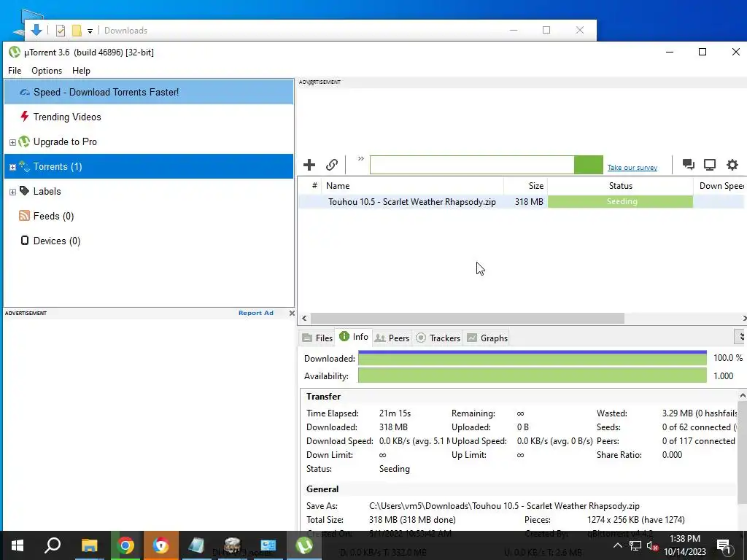This screenshot has height=560, width=747.
Task: Click the Speed gauge icon
Action: [x=24, y=92]
